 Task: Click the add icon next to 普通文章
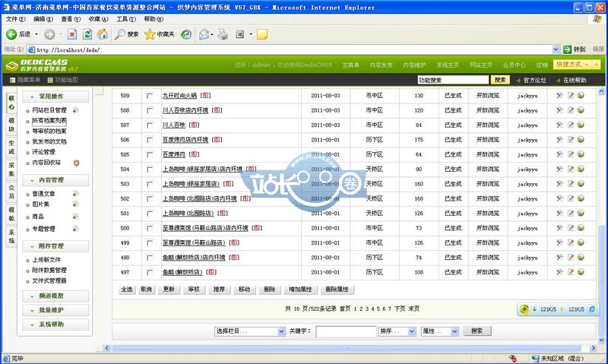pyautogui.click(x=75, y=194)
